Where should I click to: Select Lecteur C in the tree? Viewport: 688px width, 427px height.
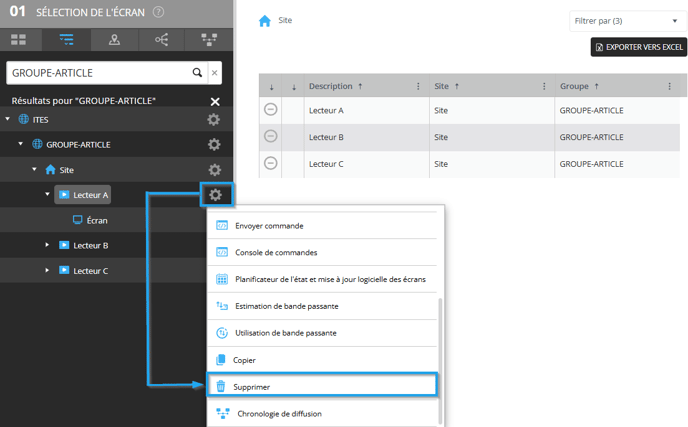90,271
